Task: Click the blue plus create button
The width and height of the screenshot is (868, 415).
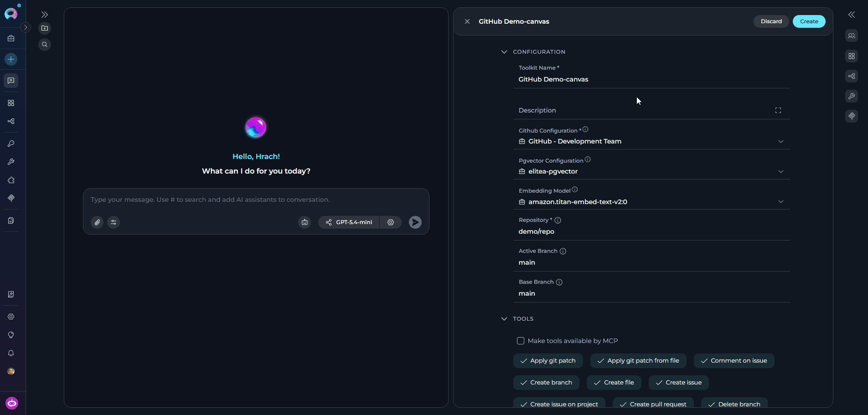Action: tap(11, 59)
